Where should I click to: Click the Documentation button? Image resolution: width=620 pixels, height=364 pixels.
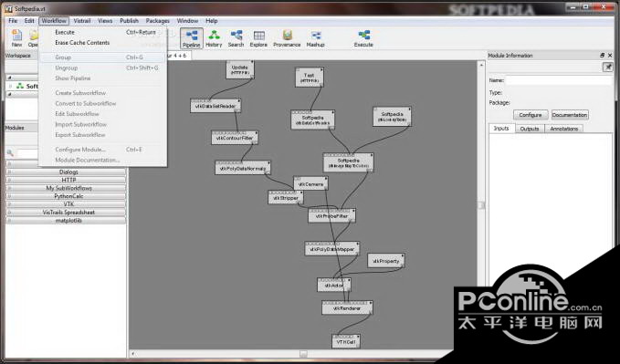(x=570, y=115)
